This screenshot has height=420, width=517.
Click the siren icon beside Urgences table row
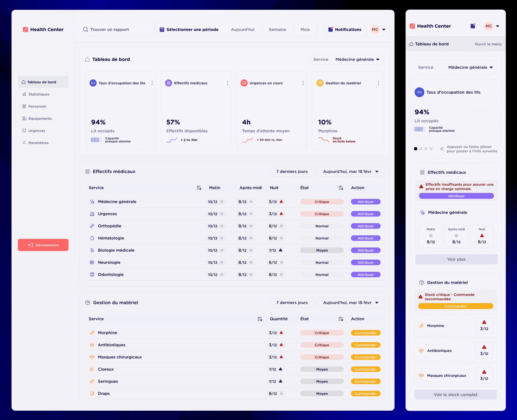click(x=92, y=214)
